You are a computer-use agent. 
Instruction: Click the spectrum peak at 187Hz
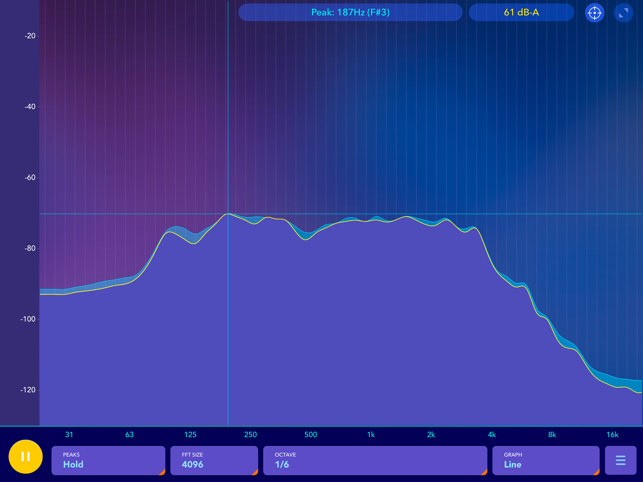coord(228,214)
